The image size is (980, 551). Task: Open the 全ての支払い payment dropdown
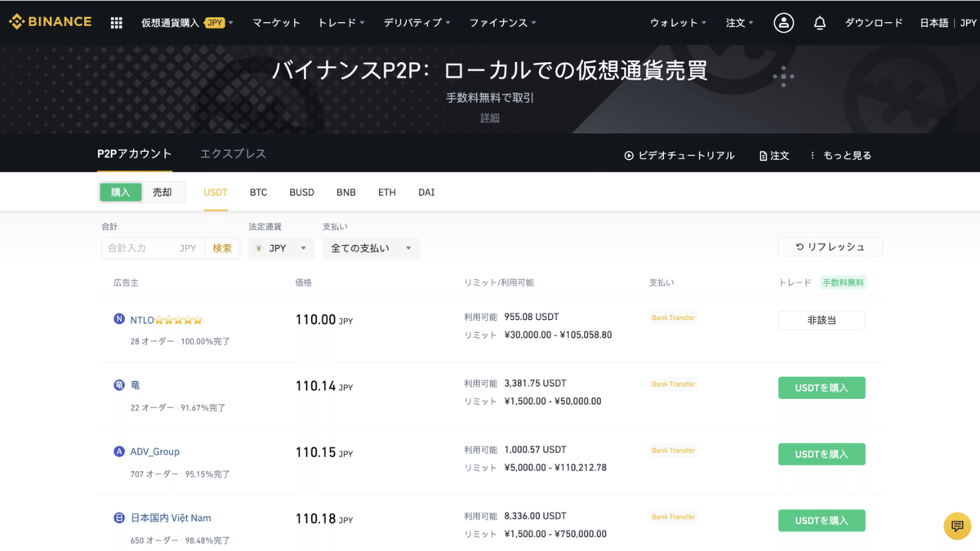coord(371,247)
